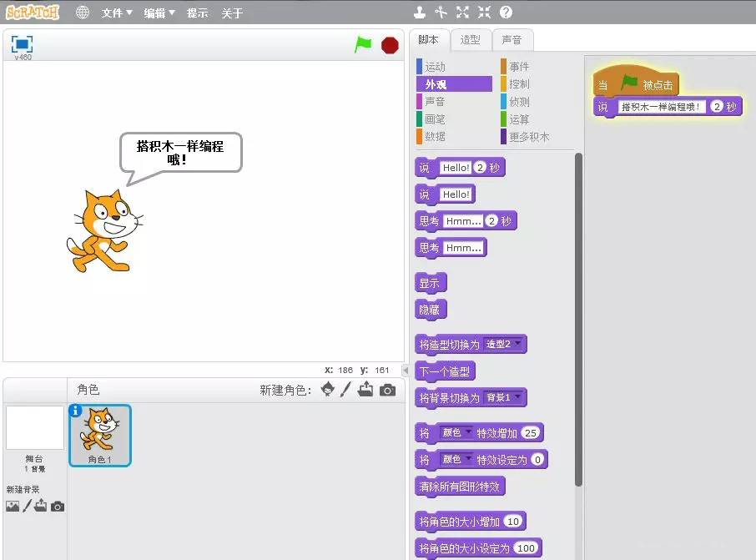Collapse stage with small arrow expander
The width and height of the screenshot is (756, 560).
(406, 370)
